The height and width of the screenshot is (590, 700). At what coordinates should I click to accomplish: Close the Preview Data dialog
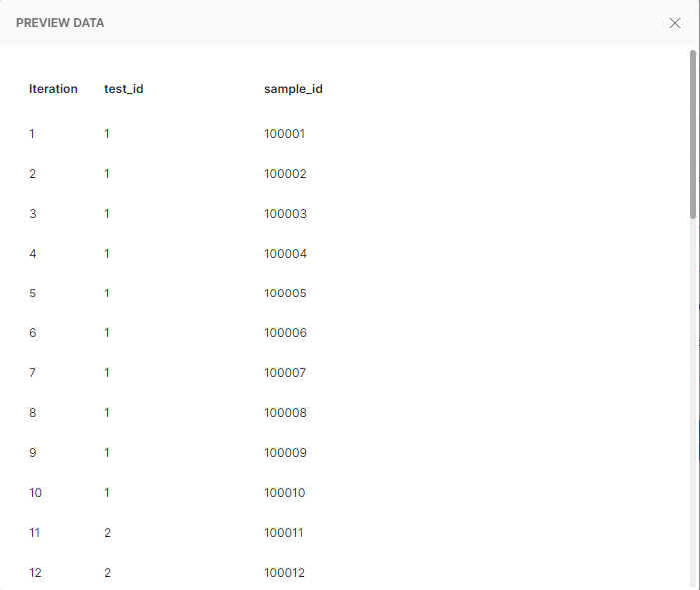675,23
